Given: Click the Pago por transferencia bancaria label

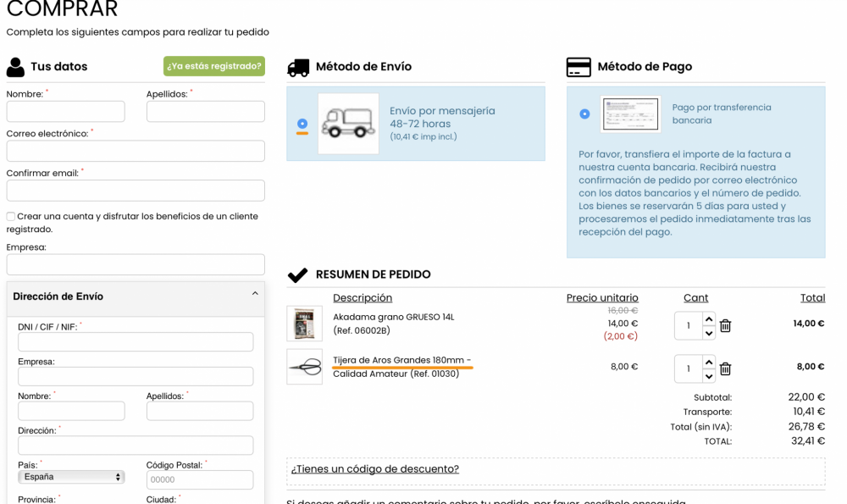Looking at the screenshot, I should [722, 114].
